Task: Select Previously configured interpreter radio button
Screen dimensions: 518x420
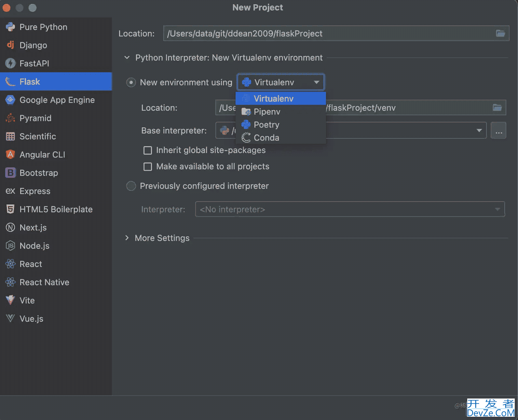Action: 131,186
